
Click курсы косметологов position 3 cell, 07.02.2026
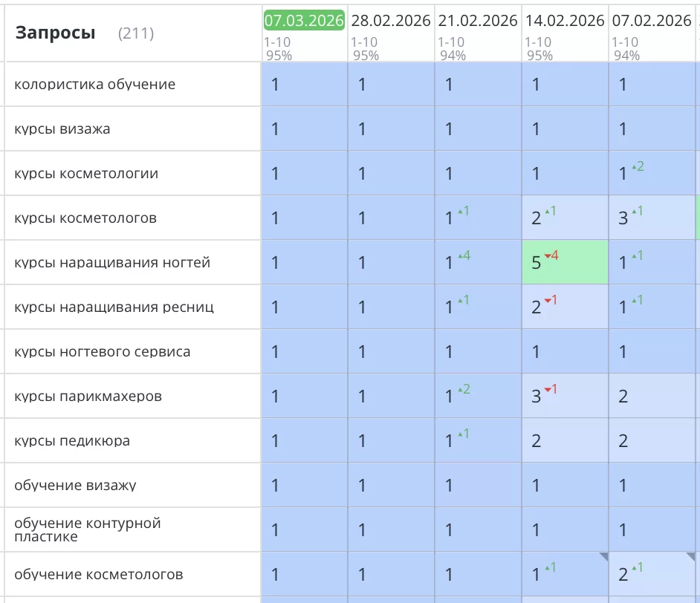pyautogui.click(x=652, y=218)
